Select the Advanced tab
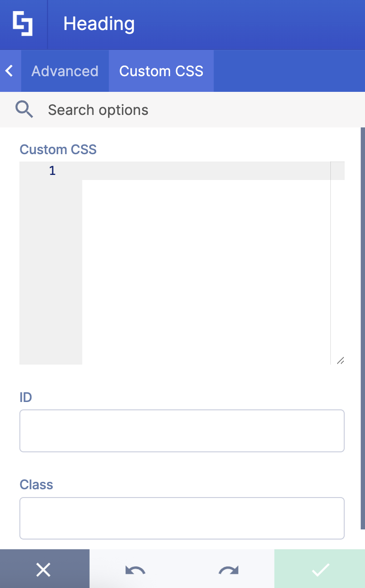The height and width of the screenshot is (588, 365). 65,71
